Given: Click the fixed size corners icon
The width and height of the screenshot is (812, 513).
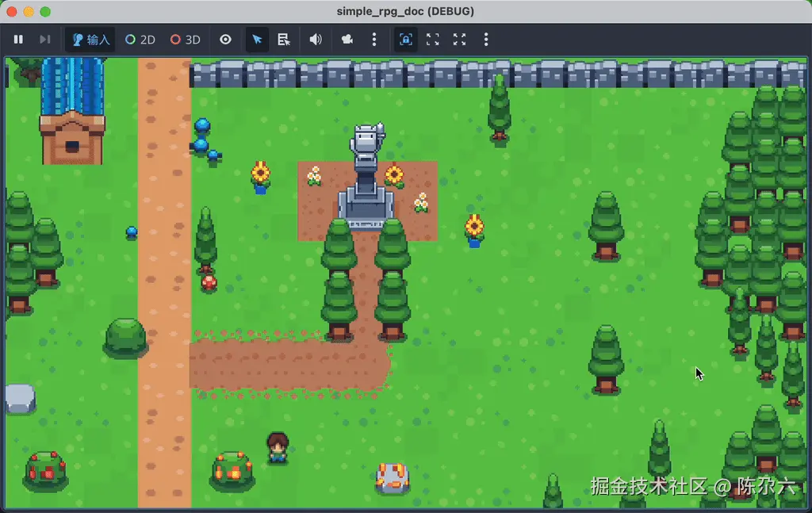Looking at the screenshot, I should click(x=432, y=40).
